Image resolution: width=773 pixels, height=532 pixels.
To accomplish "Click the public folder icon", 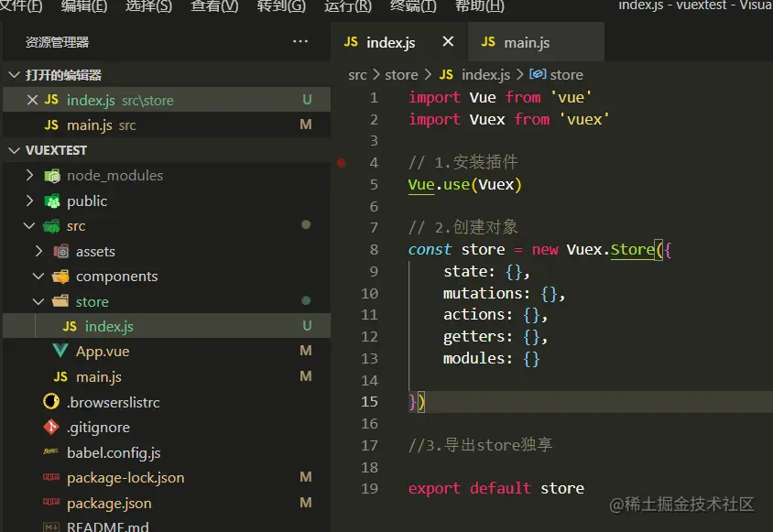I will coord(52,201).
